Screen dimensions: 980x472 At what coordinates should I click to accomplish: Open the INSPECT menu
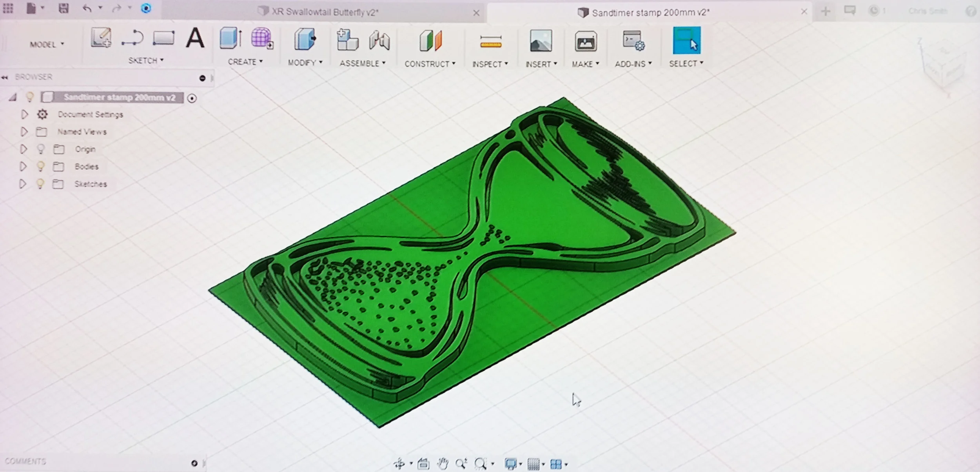pyautogui.click(x=490, y=64)
